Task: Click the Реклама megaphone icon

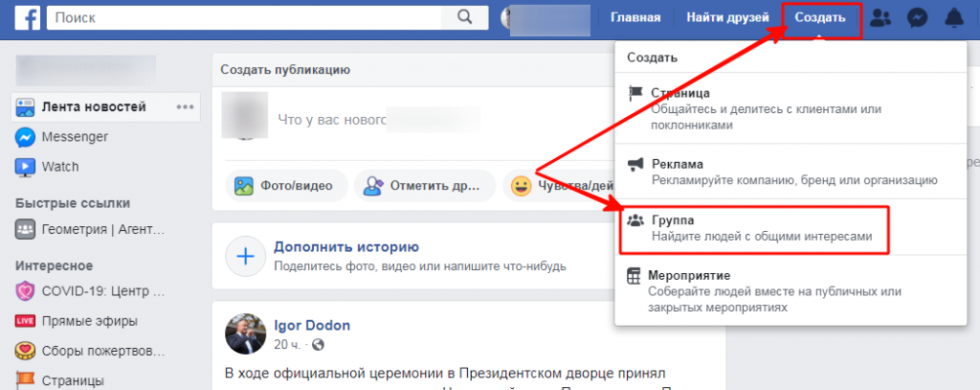Action: [635, 165]
